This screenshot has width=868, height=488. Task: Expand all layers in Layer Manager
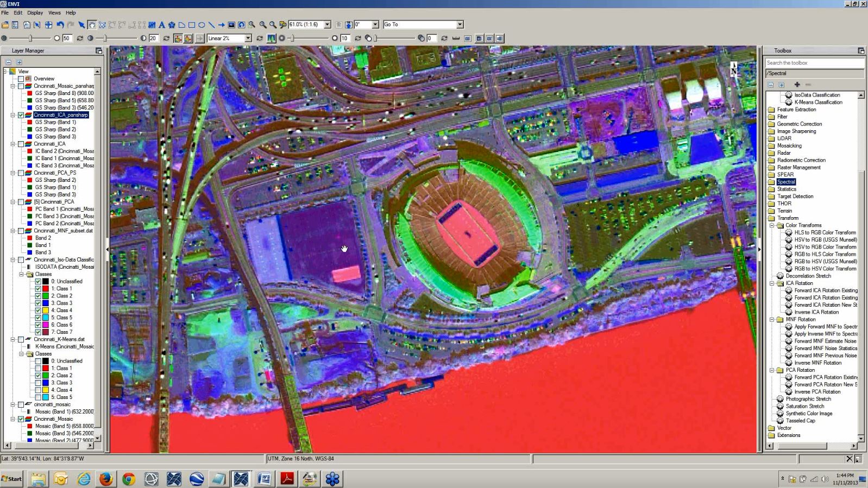click(19, 62)
